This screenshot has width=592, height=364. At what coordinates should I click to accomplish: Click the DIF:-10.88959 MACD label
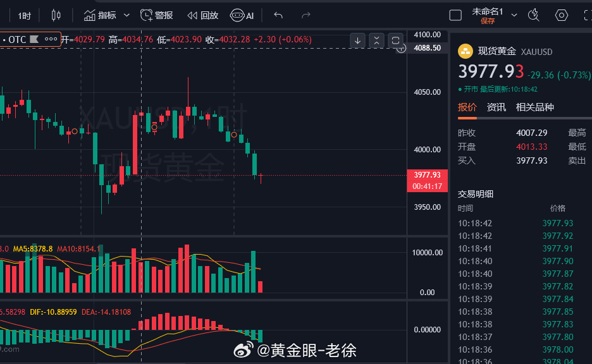pos(53,312)
